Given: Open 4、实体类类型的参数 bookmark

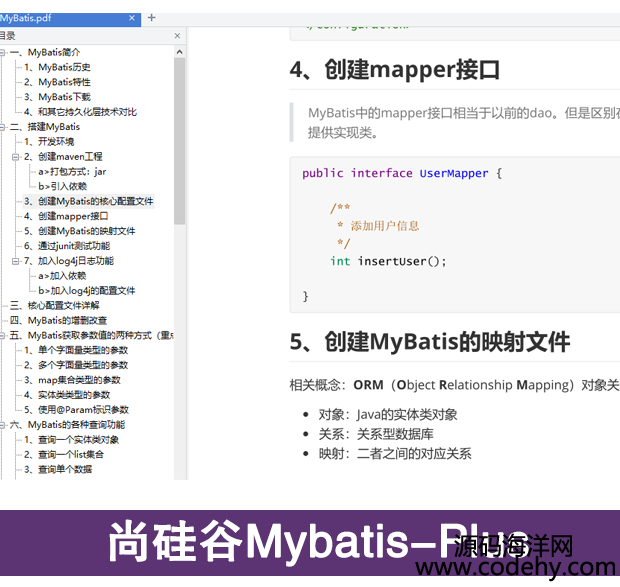Looking at the screenshot, I should [x=67, y=395].
